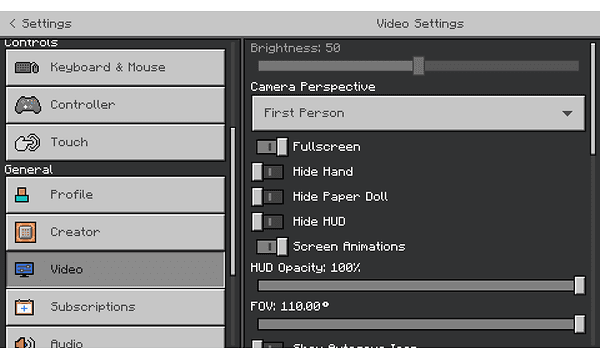Click the keyboard icon beside Keyboard & Mouse
Image resolution: width=600 pixels, height=360 pixels.
click(x=27, y=68)
